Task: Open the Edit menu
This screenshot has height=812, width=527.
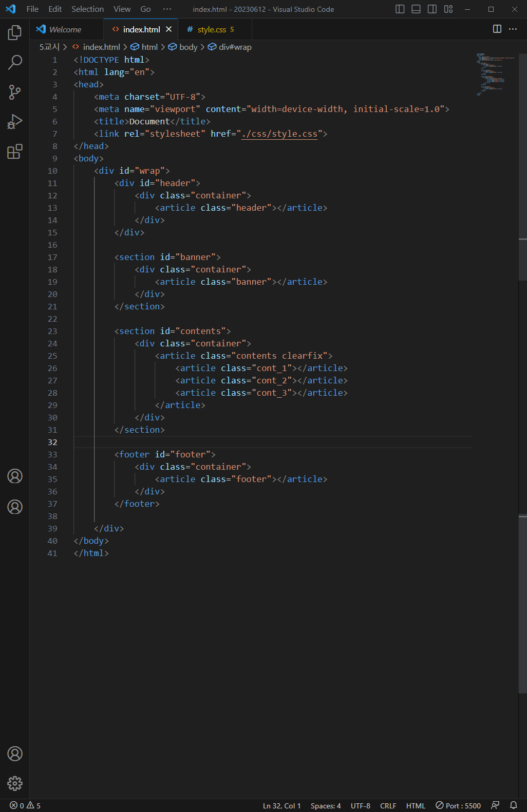Action: pyautogui.click(x=55, y=9)
